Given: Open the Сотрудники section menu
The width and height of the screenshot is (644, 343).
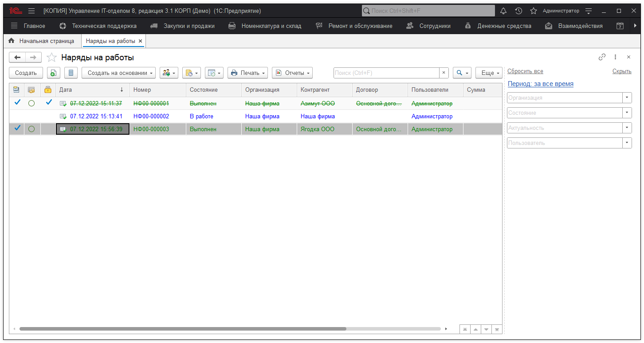Looking at the screenshot, I should pyautogui.click(x=428, y=26).
